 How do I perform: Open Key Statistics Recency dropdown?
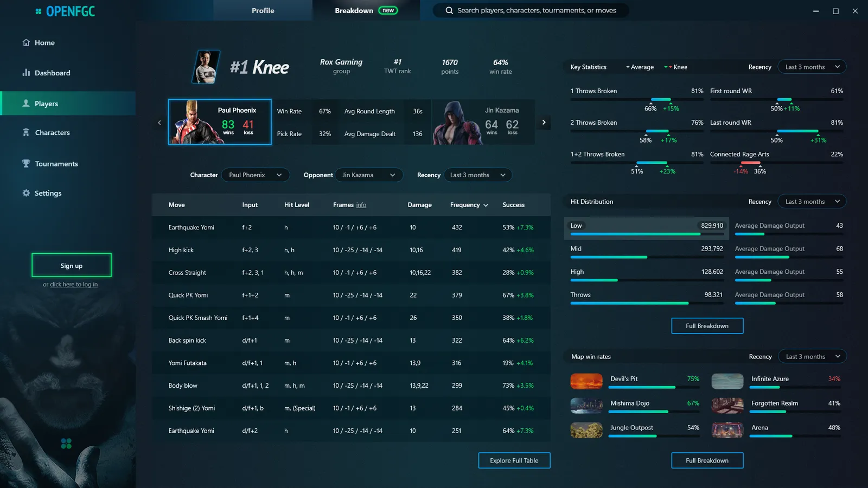coord(812,67)
